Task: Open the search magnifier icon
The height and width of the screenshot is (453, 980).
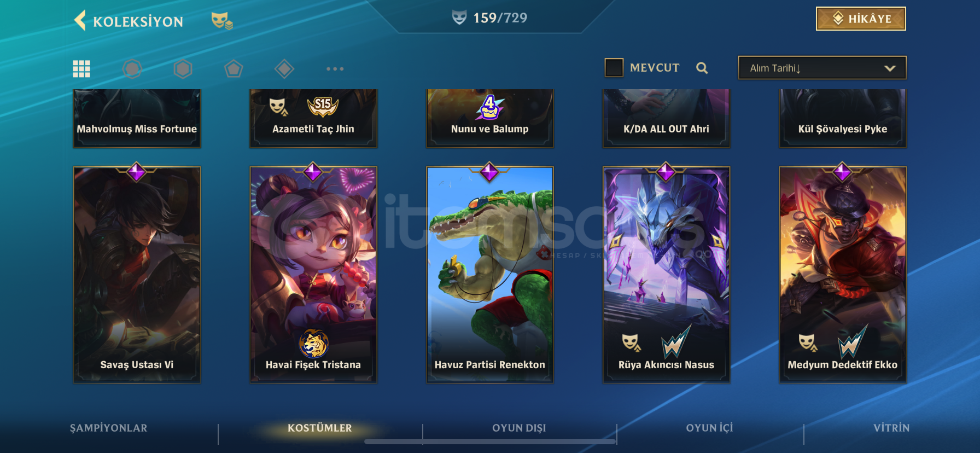Action: 702,68
